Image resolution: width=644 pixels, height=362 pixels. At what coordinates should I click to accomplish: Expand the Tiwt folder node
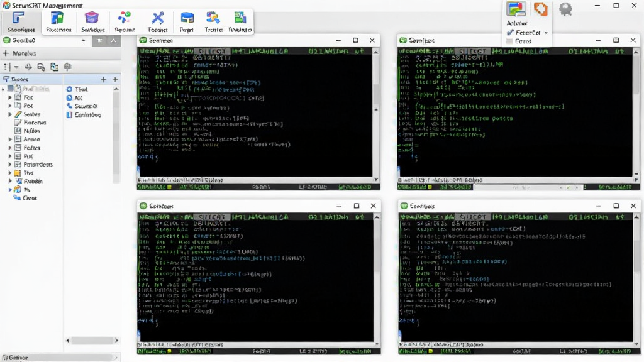click(x=10, y=173)
